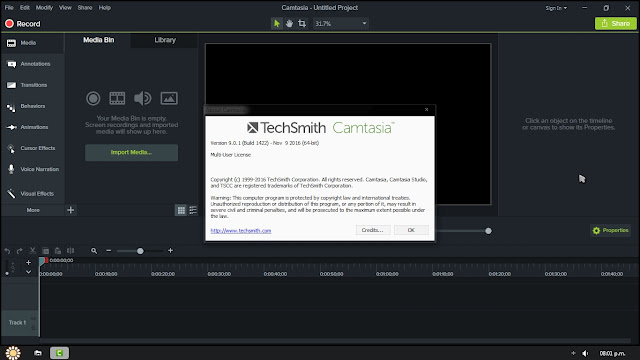Open the Visual Effects panel
Viewport: 640px width, 360px height.
click(x=32, y=193)
